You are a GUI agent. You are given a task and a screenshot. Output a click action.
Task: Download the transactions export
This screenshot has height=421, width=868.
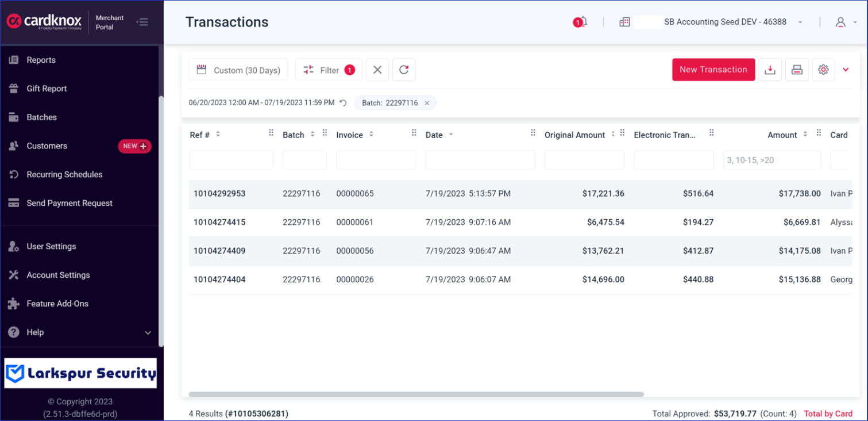(x=770, y=70)
